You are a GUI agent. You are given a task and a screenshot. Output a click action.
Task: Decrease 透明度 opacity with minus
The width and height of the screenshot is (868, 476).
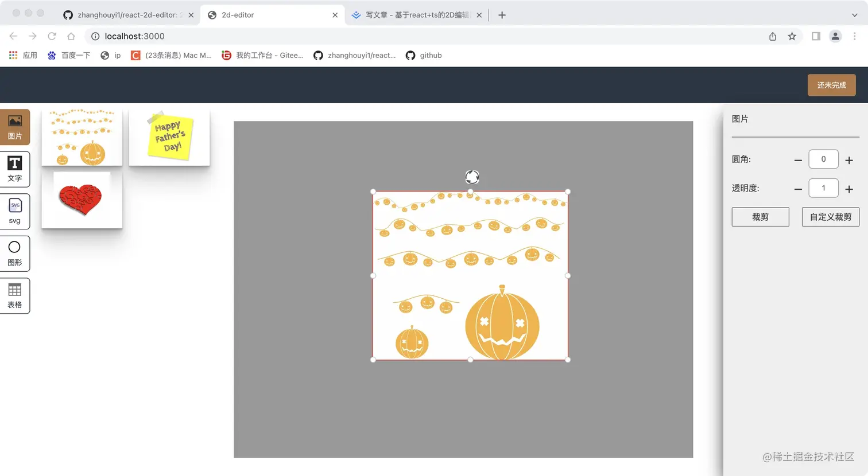coord(798,189)
